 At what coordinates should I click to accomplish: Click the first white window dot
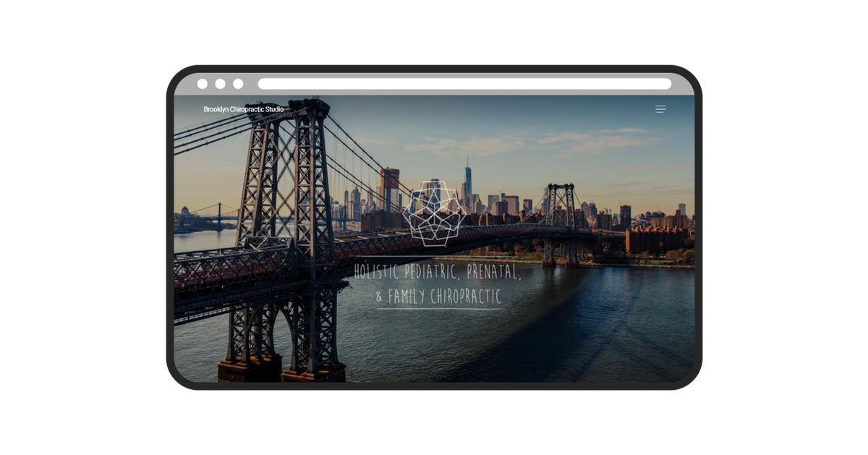[203, 84]
